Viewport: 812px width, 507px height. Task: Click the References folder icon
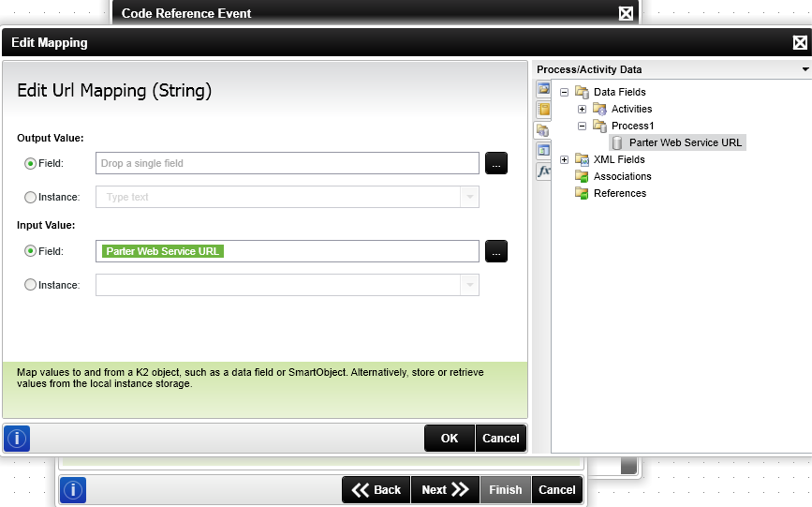point(582,193)
